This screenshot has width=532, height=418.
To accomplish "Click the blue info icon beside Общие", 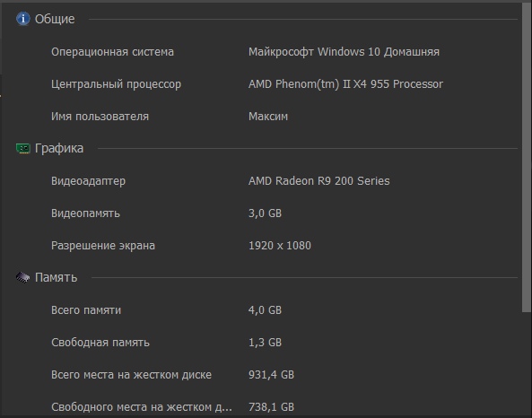I will click(23, 19).
